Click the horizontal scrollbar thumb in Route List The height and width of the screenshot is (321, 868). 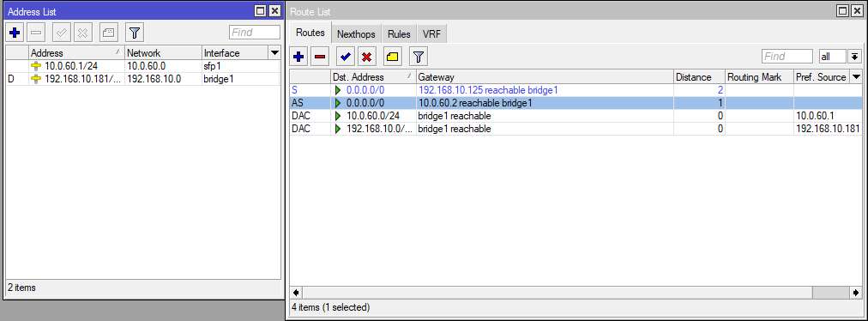coord(558,292)
